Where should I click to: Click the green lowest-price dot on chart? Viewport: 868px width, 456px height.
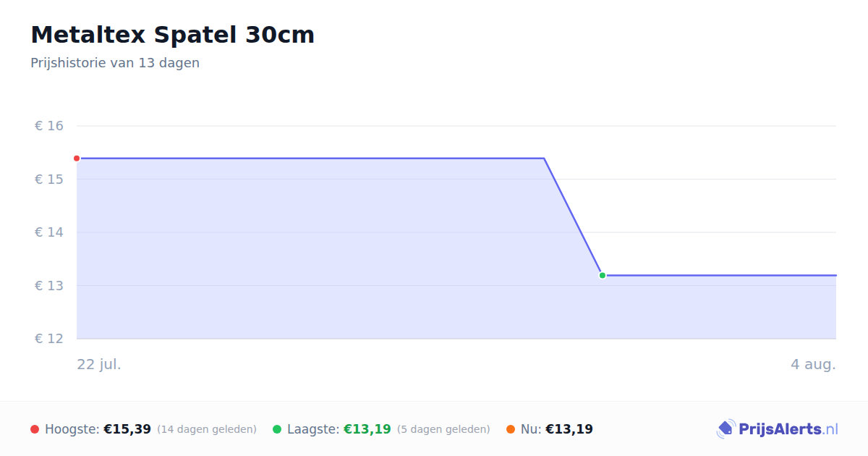pos(603,275)
